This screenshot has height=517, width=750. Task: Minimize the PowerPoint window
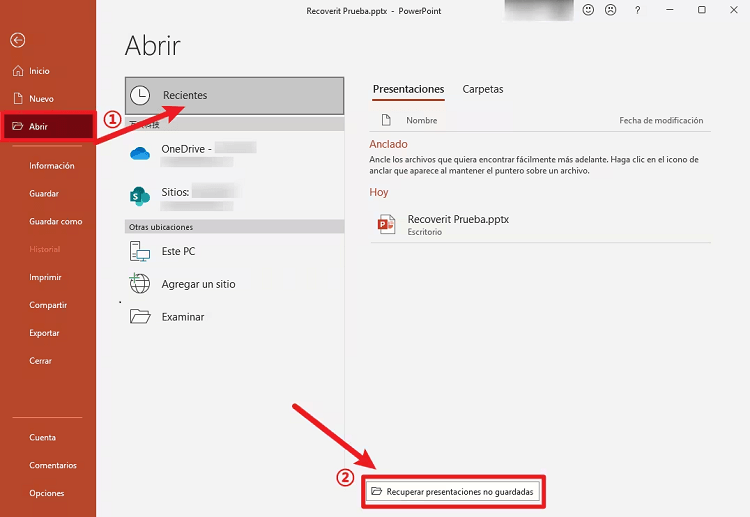point(670,10)
